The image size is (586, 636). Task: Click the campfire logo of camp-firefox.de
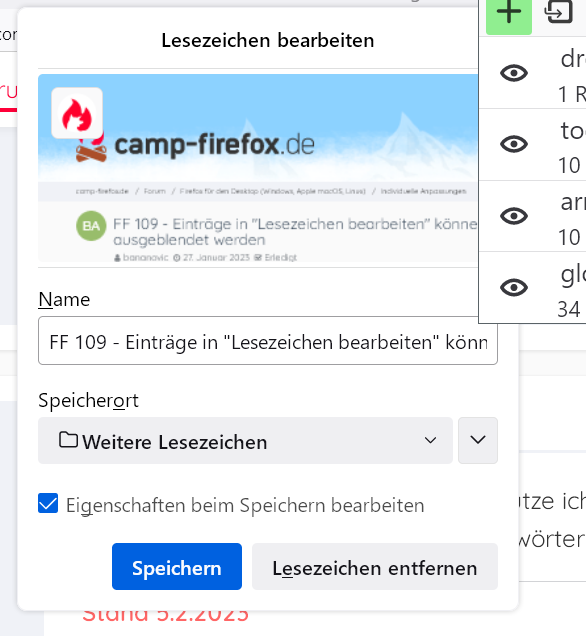coord(92,150)
